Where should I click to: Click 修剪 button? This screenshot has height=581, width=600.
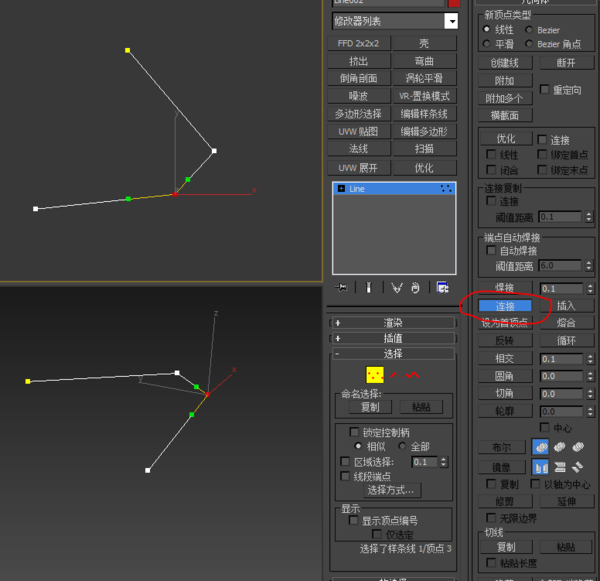pos(505,501)
